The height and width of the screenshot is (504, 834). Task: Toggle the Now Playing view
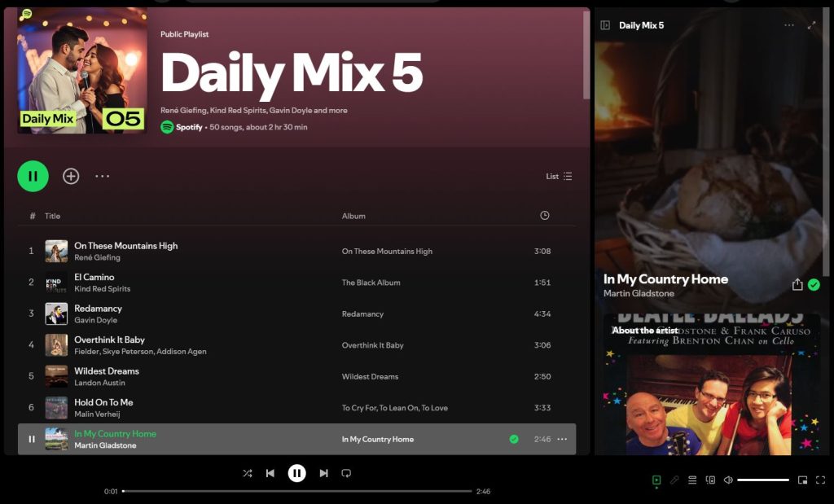point(656,480)
